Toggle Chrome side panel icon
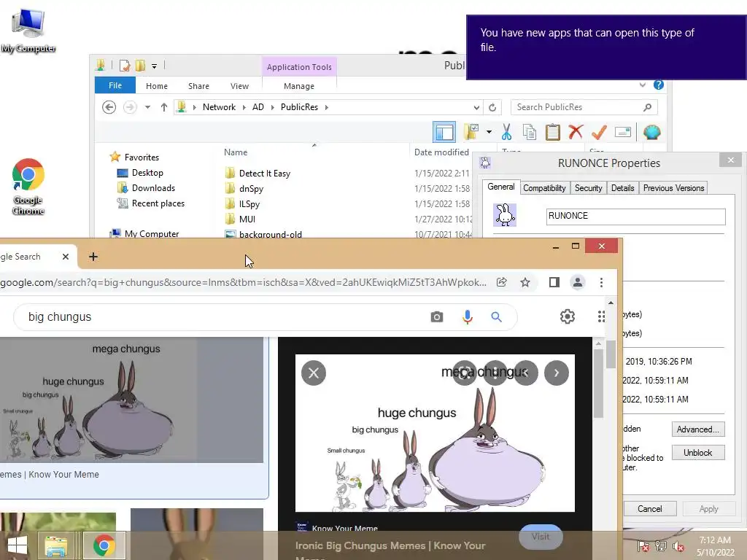747x560 pixels. point(554,282)
